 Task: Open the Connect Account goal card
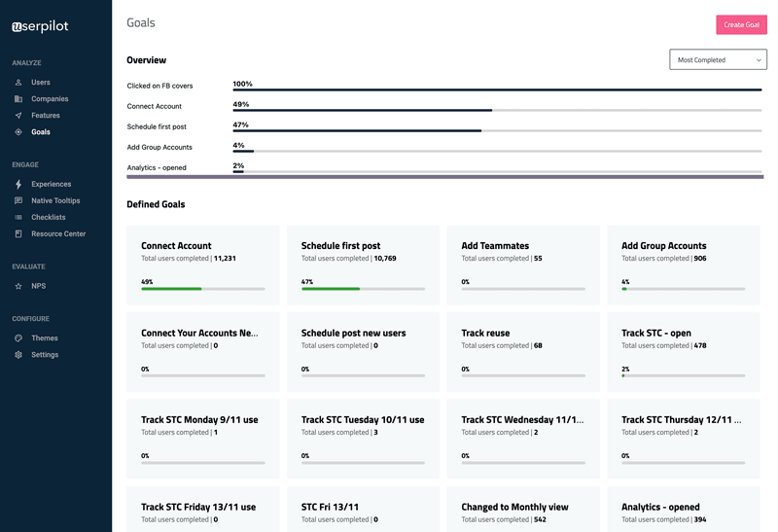(202, 263)
